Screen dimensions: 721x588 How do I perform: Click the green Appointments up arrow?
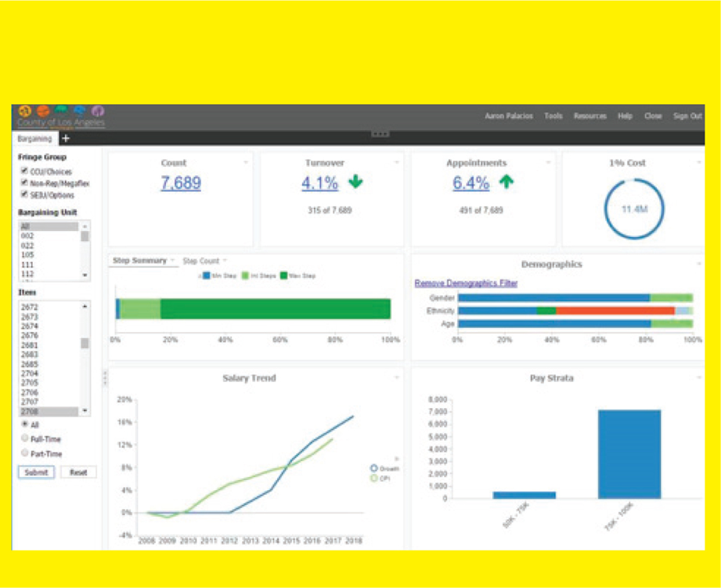click(507, 182)
